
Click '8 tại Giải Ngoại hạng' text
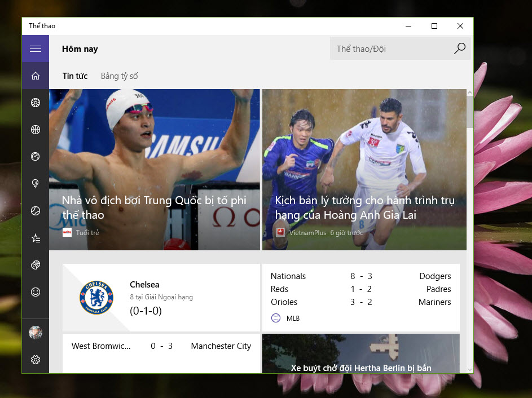tap(161, 297)
